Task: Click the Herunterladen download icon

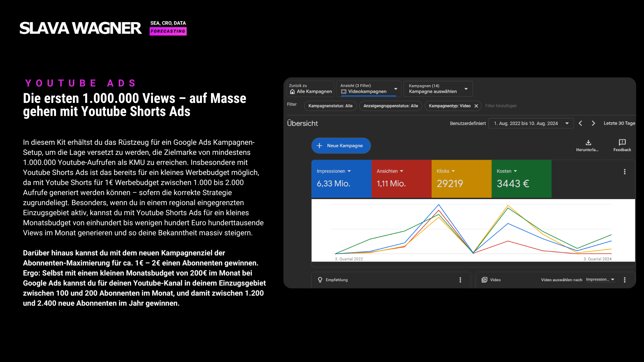Action: click(x=588, y=142)
